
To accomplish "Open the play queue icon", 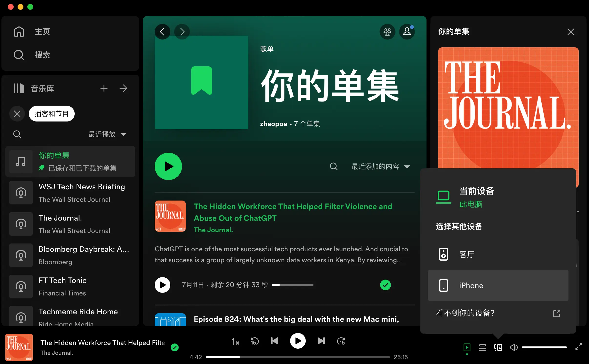I will [x=483, y=347].
